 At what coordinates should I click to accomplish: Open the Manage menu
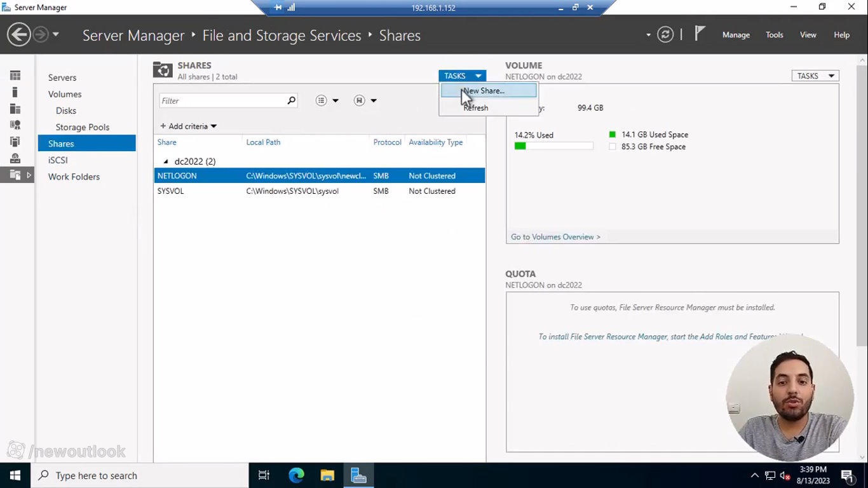736,35
